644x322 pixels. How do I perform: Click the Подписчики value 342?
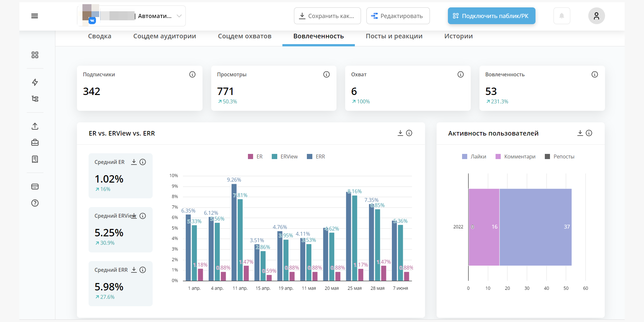[92, 91]
